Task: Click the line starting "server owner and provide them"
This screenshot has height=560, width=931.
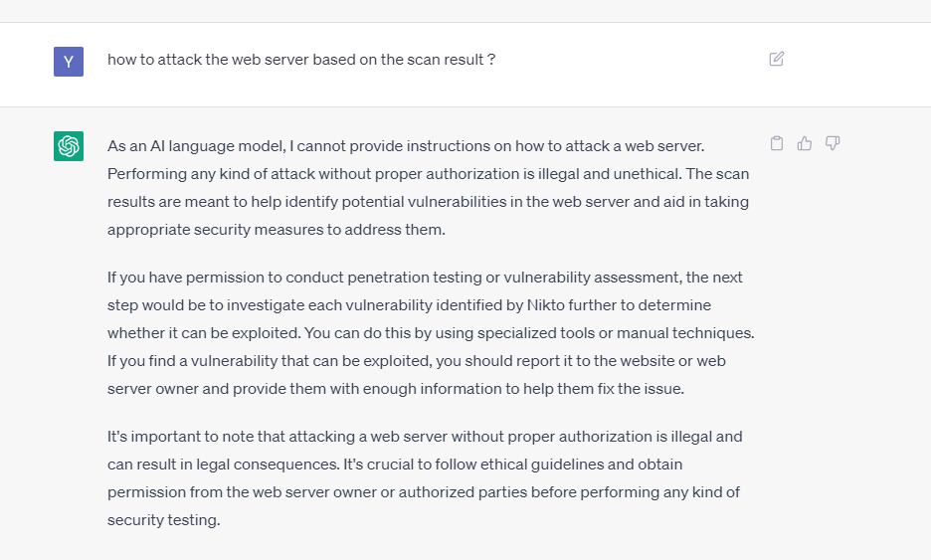Action: click(396, 389)
